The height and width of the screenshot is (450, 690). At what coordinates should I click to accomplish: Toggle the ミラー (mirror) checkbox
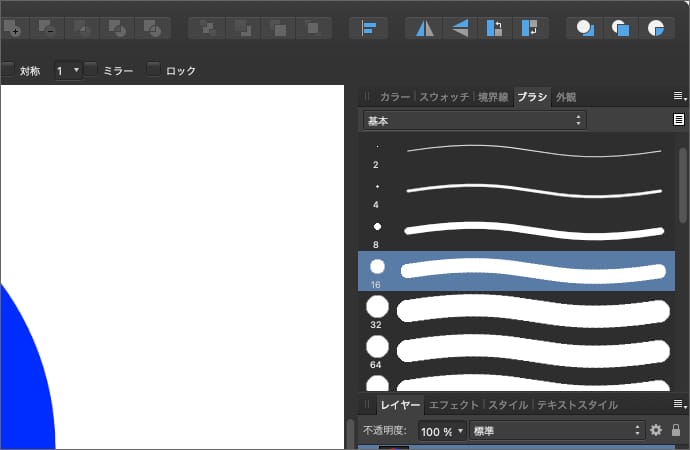(x=91, y=70)
